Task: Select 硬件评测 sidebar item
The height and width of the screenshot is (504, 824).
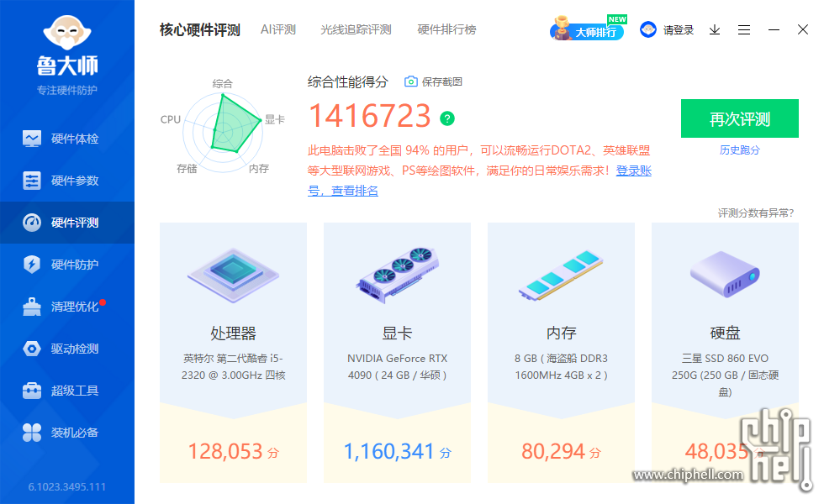Action: point(67,223)
